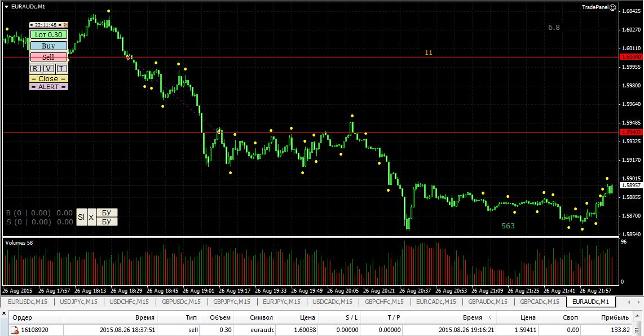Switch to the EURUSDc,M15 chart tab
Screen dimensions: 644x336
point(28,302)
